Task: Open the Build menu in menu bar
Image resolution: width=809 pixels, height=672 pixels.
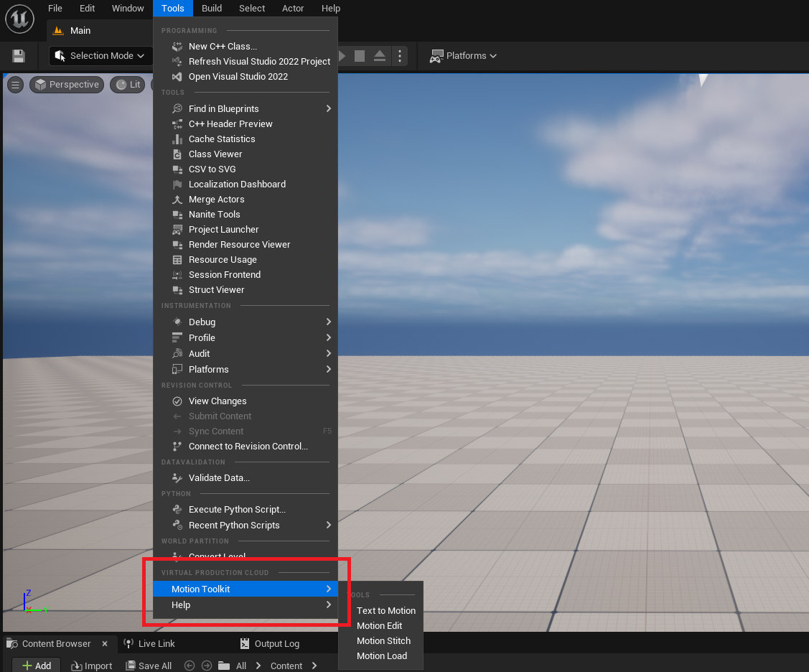Action: coord(211,9)
